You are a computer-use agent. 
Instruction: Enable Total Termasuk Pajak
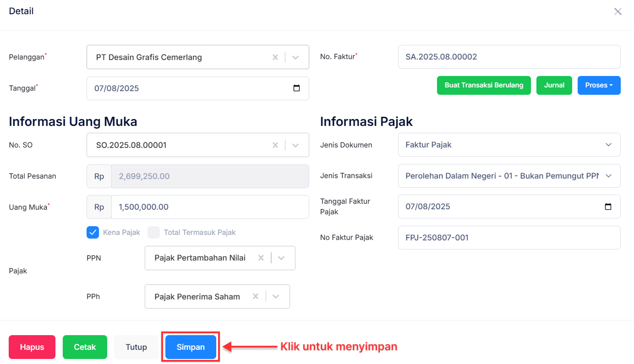tap(153, 232)
